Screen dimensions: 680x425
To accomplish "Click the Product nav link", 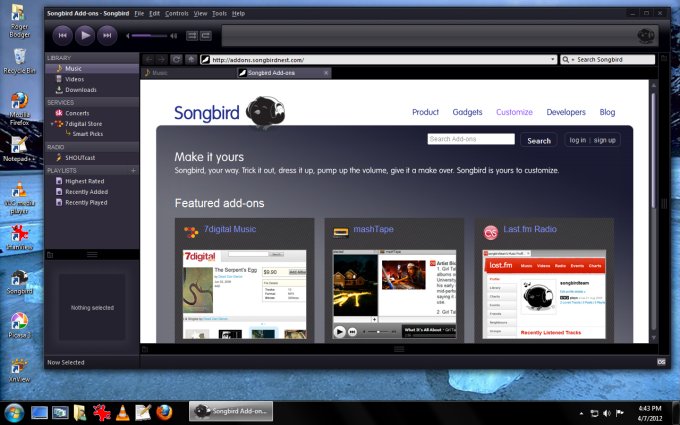I will 425,112.
